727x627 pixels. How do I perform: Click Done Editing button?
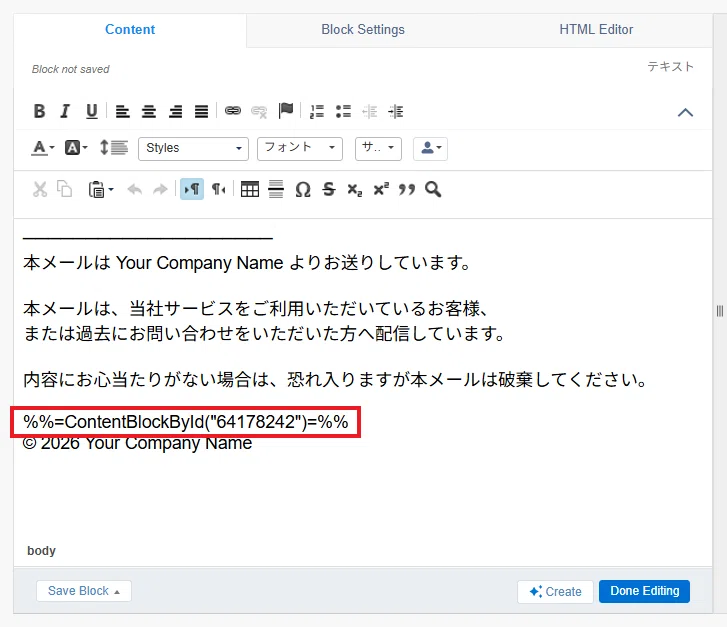(644, 591)
